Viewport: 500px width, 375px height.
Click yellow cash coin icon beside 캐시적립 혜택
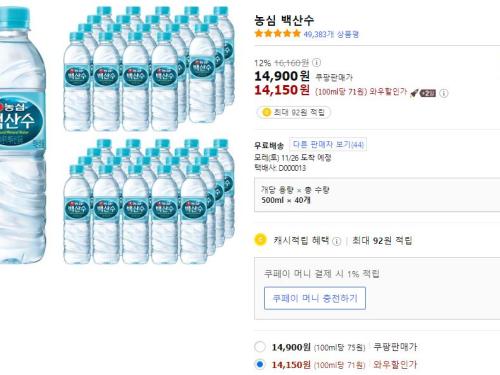(x=260, y=240)
